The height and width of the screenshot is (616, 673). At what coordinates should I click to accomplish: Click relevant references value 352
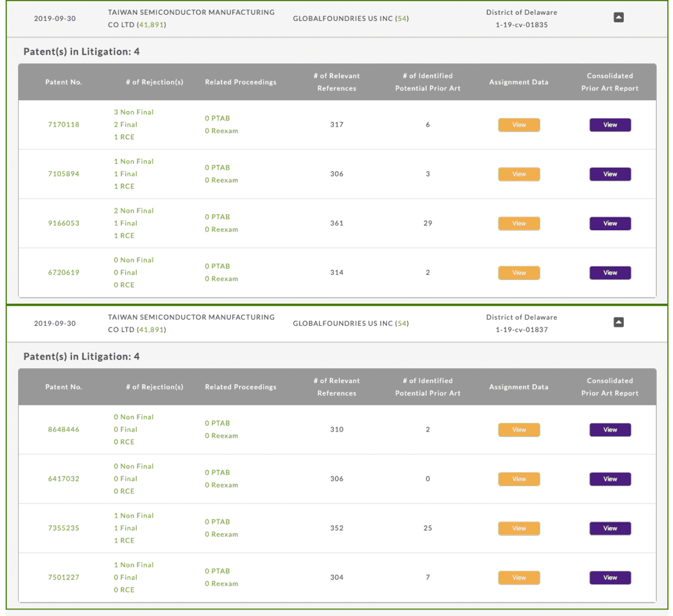pyautogui.click(x=336, y=528)
